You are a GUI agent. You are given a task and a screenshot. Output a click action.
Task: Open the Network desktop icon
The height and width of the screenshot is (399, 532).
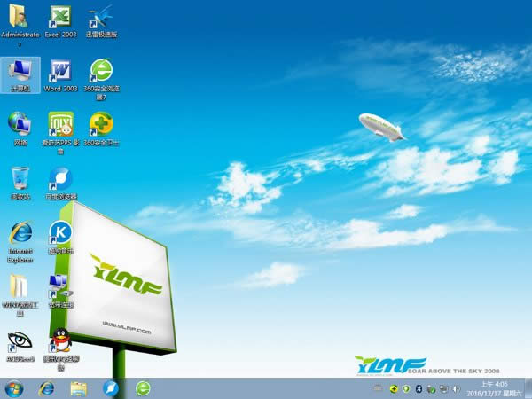point(20,129)
